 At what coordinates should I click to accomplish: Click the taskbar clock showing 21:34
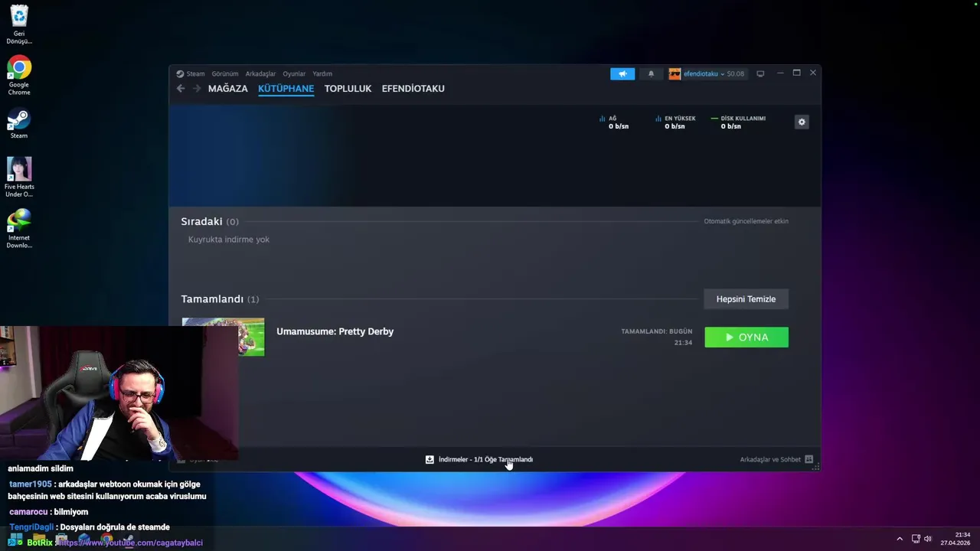pyautogui.click(x=955, y=539)
